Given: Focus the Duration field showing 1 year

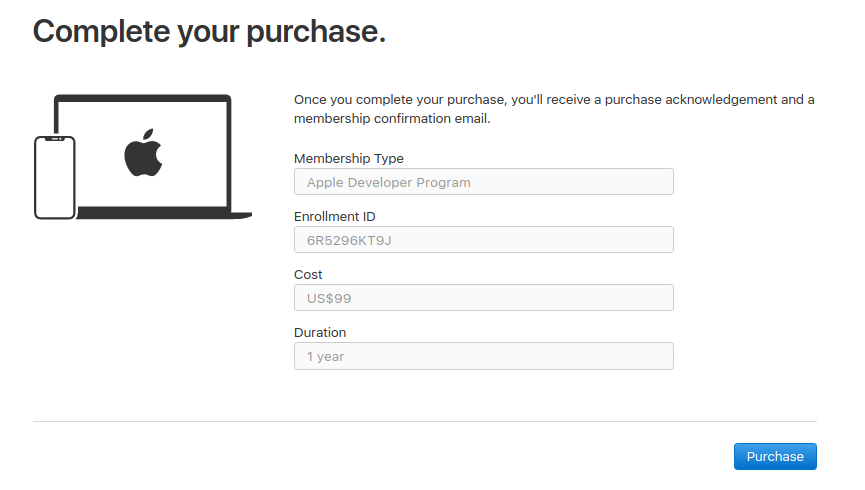Looking at the screenshot, I should point(483,356).
